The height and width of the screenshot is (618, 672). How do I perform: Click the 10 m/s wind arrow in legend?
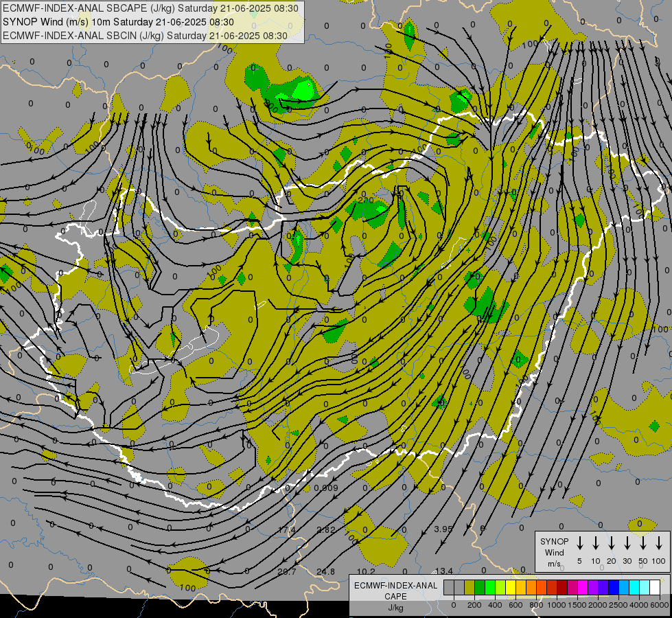(595, 542)
